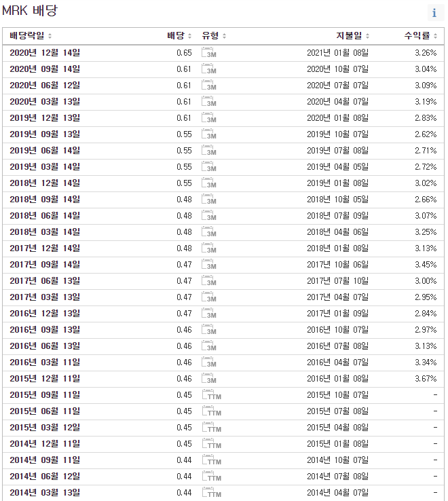This screenshot has height=501, width=448.
Task: Click the 3M icon in the 2019년 09월 13일 row
Action: pyautogui.click(x=209, y=134)
